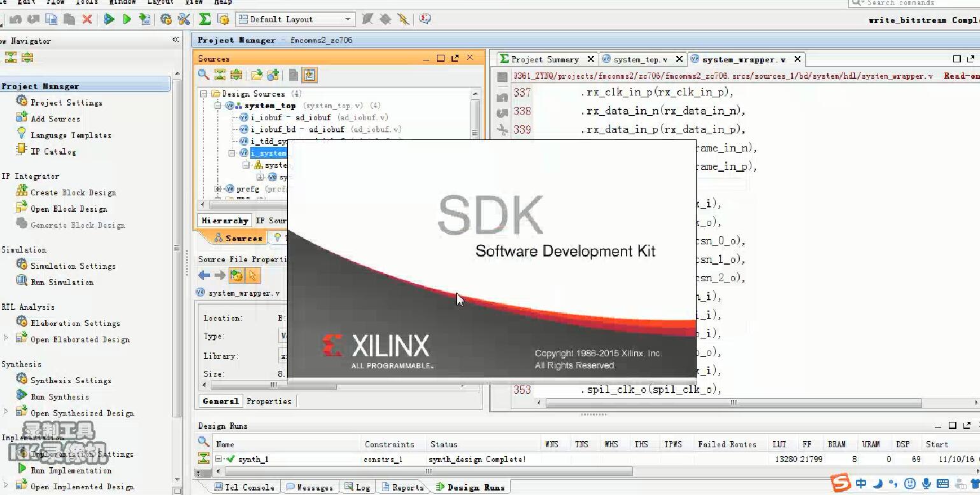980x495 pixels.
Task: Close the system_wrapper.v editor tab
Action: pos(797,59)
